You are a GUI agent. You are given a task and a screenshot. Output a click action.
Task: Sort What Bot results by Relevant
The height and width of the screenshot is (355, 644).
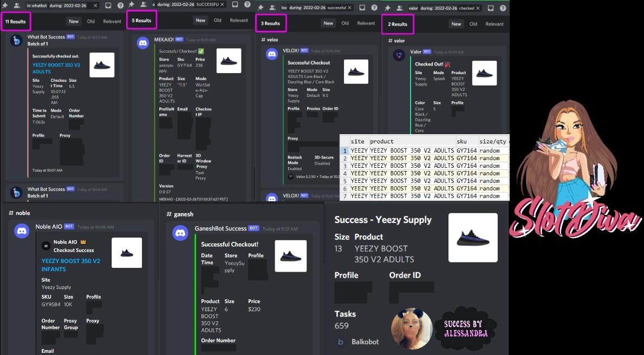pos(112,21)
